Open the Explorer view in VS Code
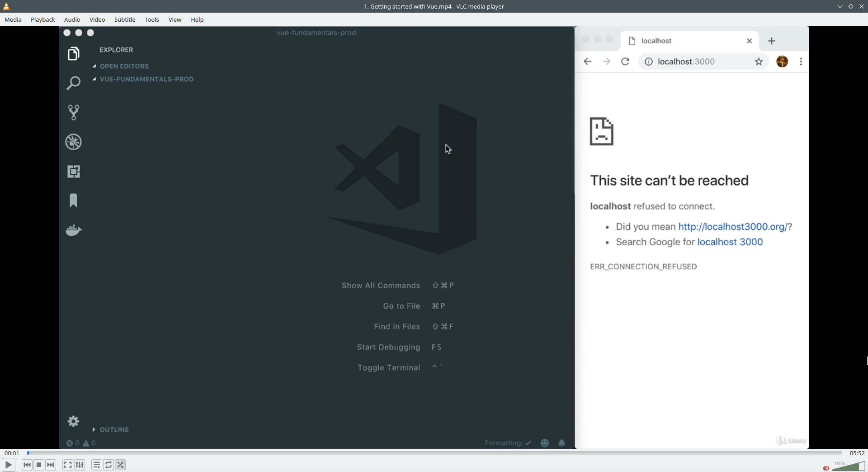Image resolution: width=868 pixels, height=472 pixels. (x=73, y=54)
